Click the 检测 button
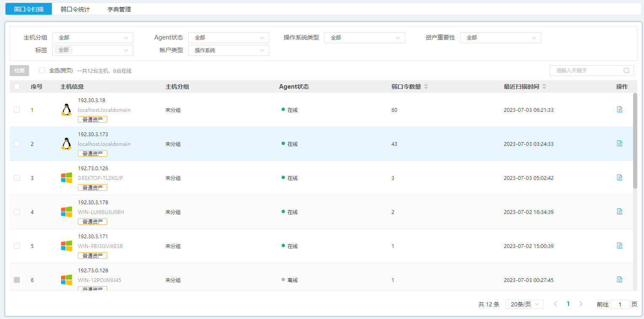Image resolution: width=644 pixels, height=319 pixels. pos(19,71)
